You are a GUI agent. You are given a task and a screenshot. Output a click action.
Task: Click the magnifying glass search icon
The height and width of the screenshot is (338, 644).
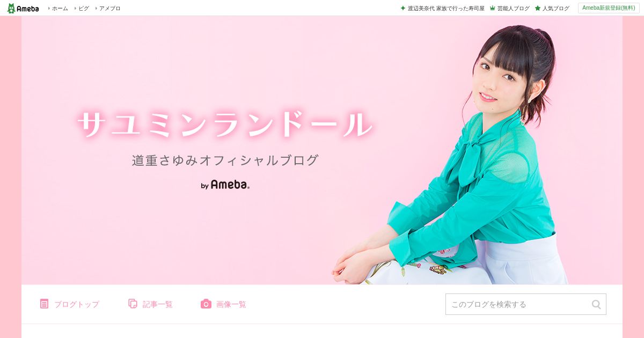click(596, 304)
